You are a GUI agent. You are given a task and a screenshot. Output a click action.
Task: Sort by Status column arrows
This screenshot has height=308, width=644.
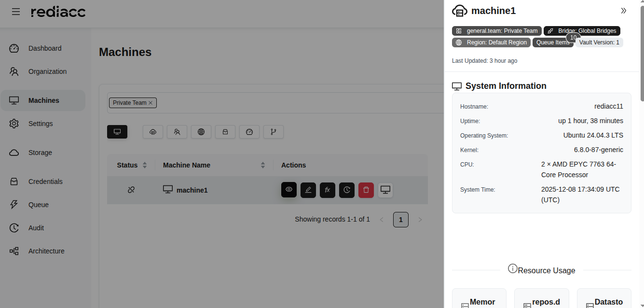coord(144,165)
